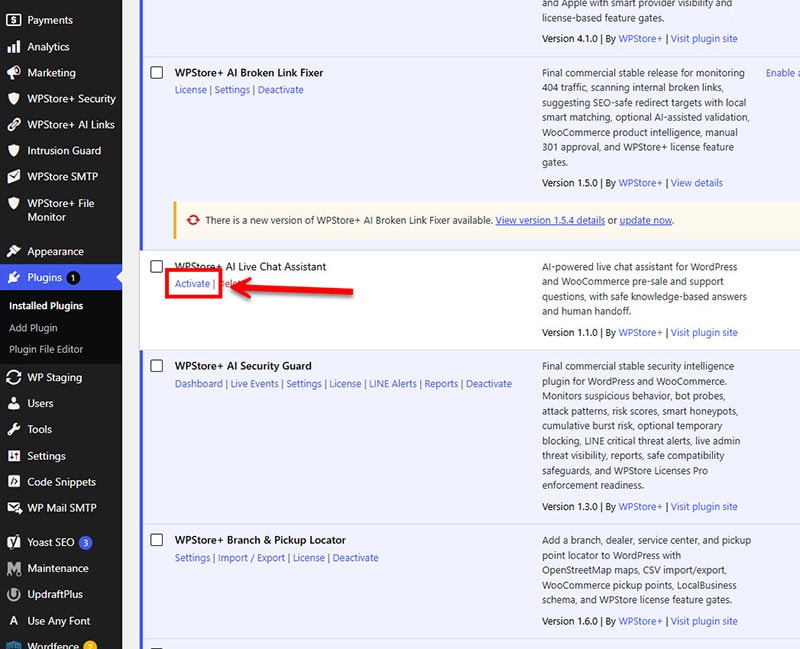
Task: Open WPStore+ author link for Version 1.5.0 plugin
Action: pos(640,183)
